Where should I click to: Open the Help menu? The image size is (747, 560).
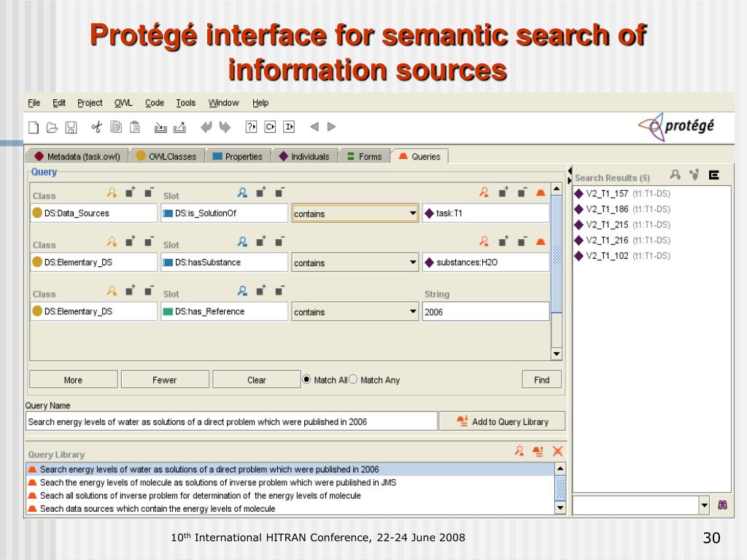pos(260,103)
